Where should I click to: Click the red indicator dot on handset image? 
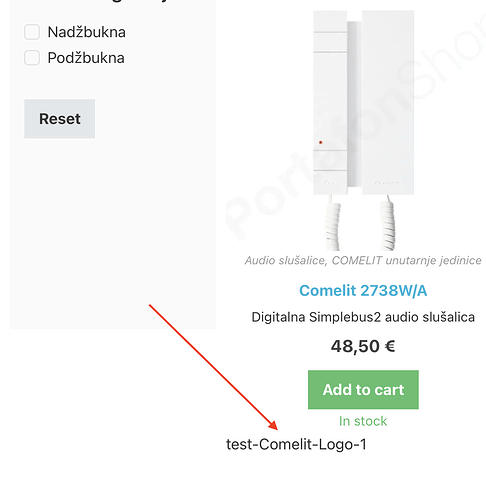pos(321,142)
